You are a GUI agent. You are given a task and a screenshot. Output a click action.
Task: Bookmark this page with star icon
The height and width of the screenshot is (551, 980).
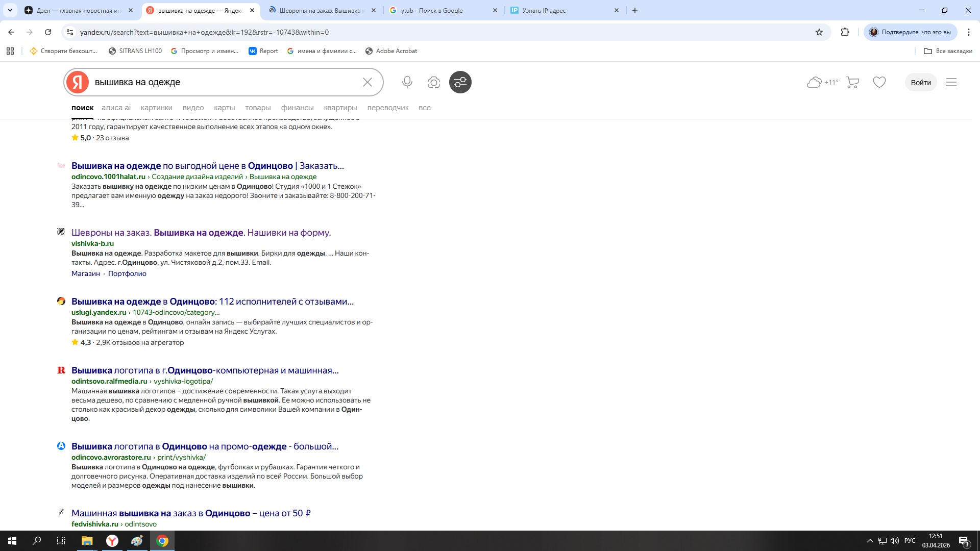pyautogui.click(x=819, y=32)
